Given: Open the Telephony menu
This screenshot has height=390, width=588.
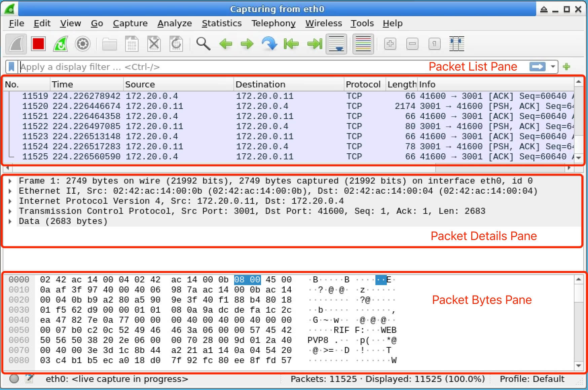Looking at the screenshot, I should [273, 23].
